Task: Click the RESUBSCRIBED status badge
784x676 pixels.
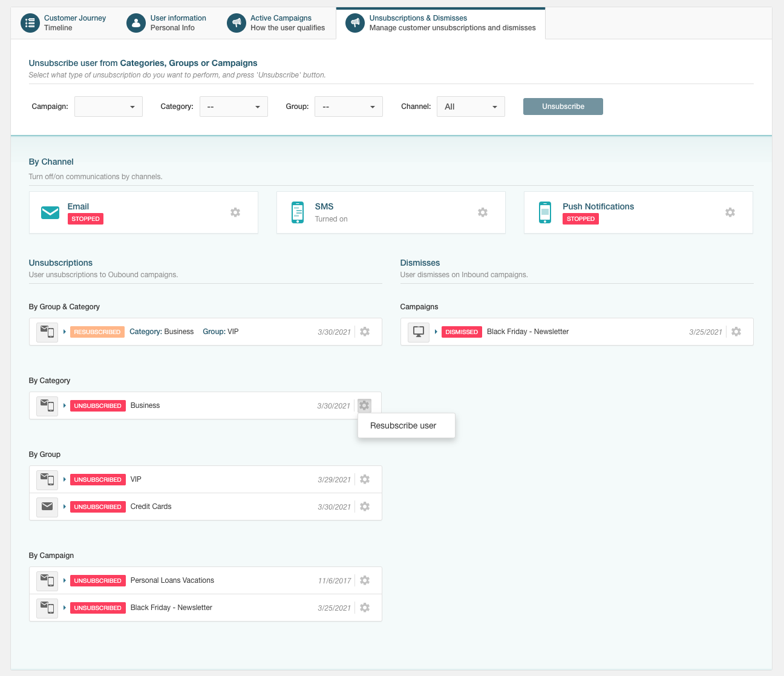Action: 97,332
